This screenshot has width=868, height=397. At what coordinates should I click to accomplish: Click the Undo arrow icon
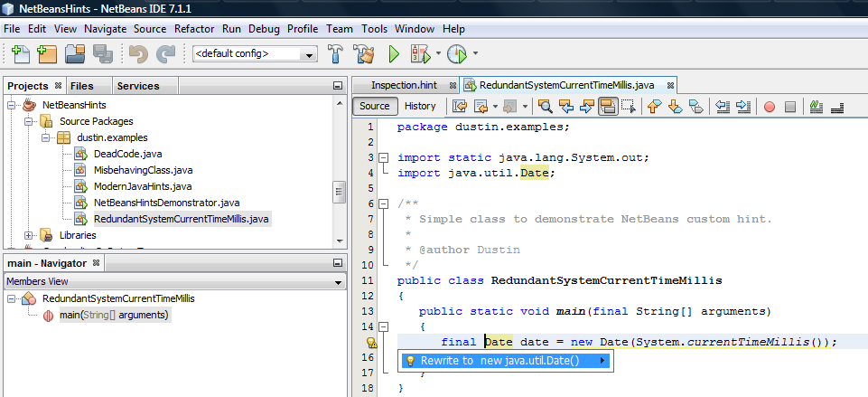pyautogui.click(x=138, y=53)
